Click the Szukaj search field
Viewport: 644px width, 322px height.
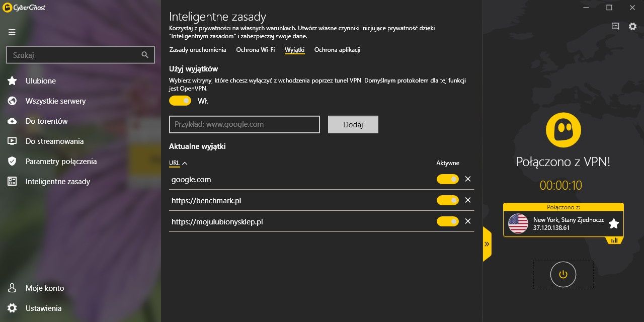[80, 55]
